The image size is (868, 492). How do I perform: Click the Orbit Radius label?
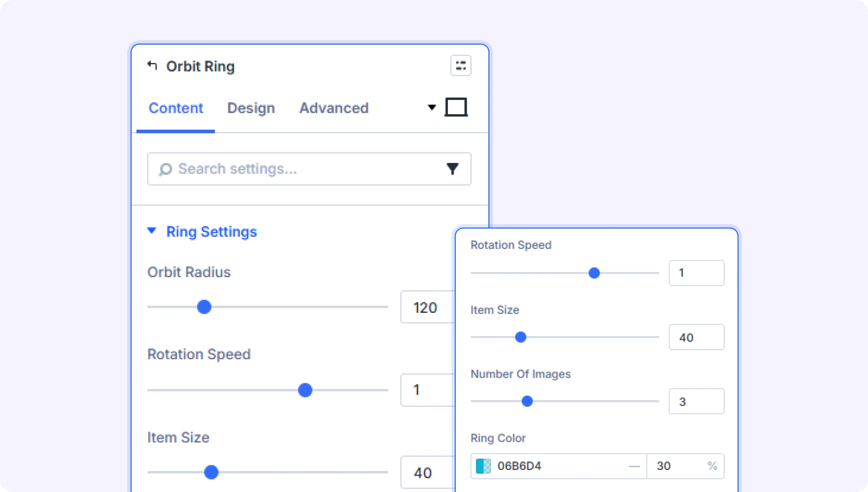(x=189, y=272)
